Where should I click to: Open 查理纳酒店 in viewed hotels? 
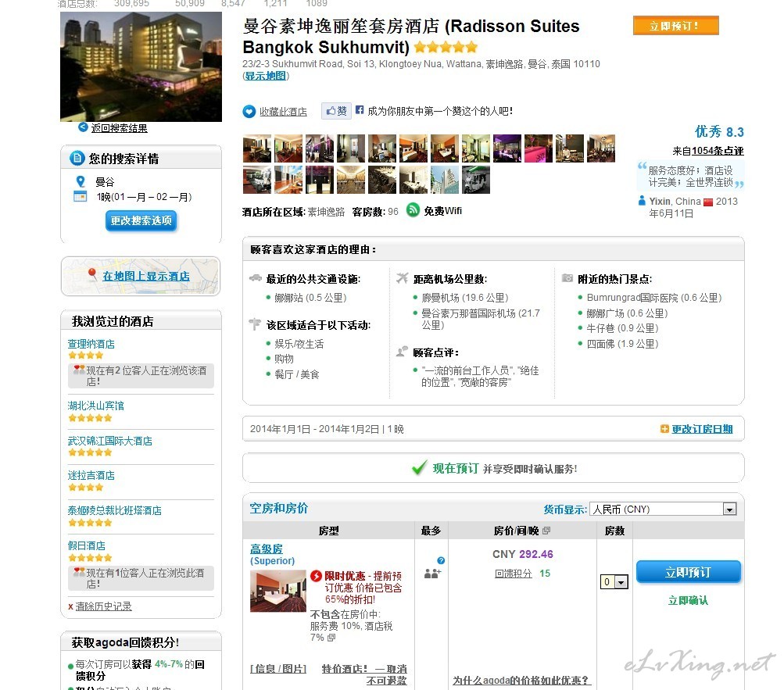[x=91, y=344]
